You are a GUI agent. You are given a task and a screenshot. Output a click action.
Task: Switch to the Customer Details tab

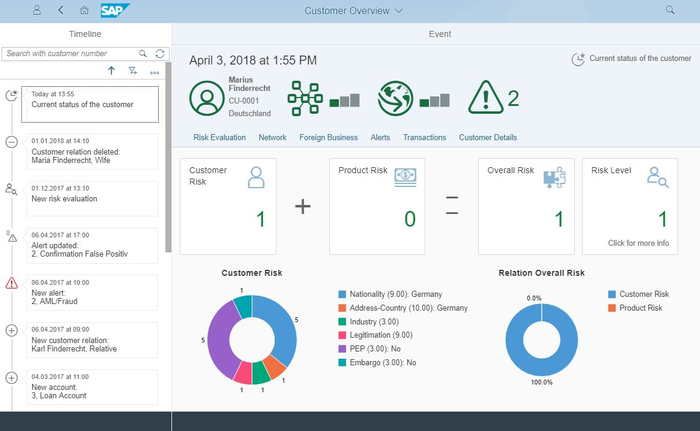[488, 138]
